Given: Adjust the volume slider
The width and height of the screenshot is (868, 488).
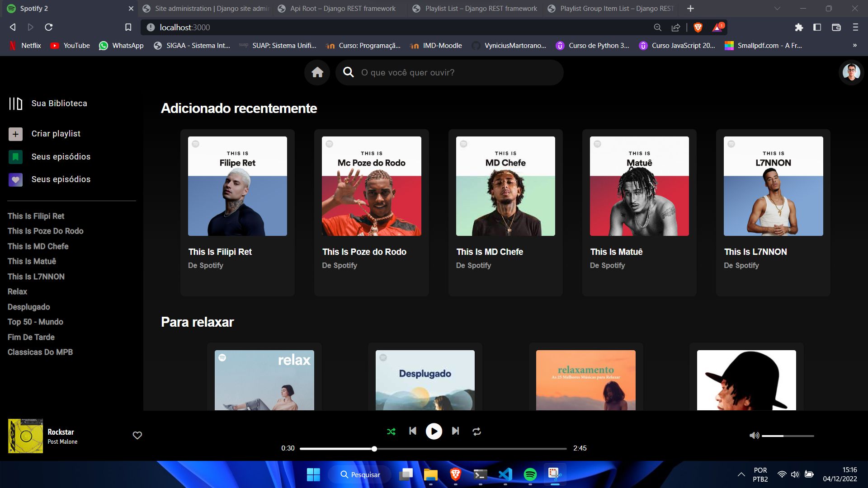Looking at the screenshot, I should pyautogui.click(x=788, y=436).
